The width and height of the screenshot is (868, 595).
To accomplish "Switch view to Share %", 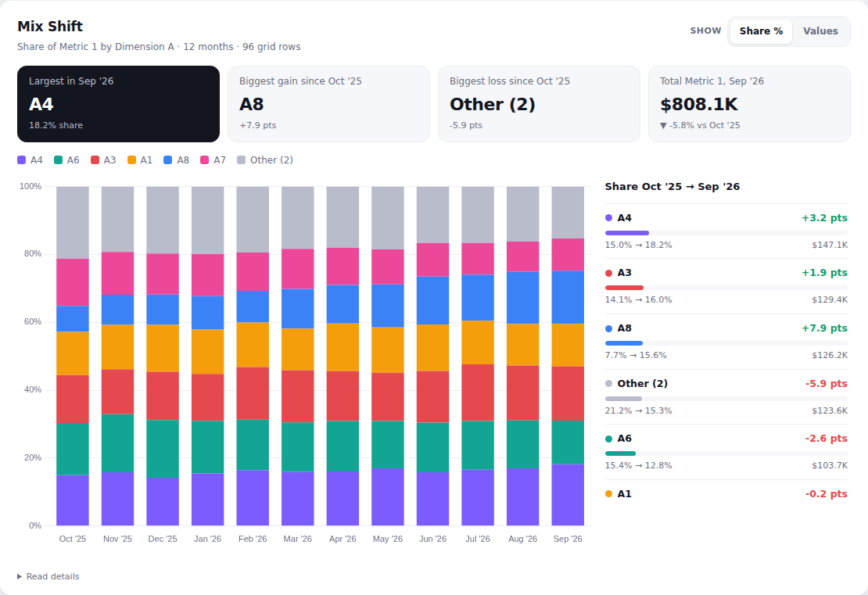I will point(761,31).
